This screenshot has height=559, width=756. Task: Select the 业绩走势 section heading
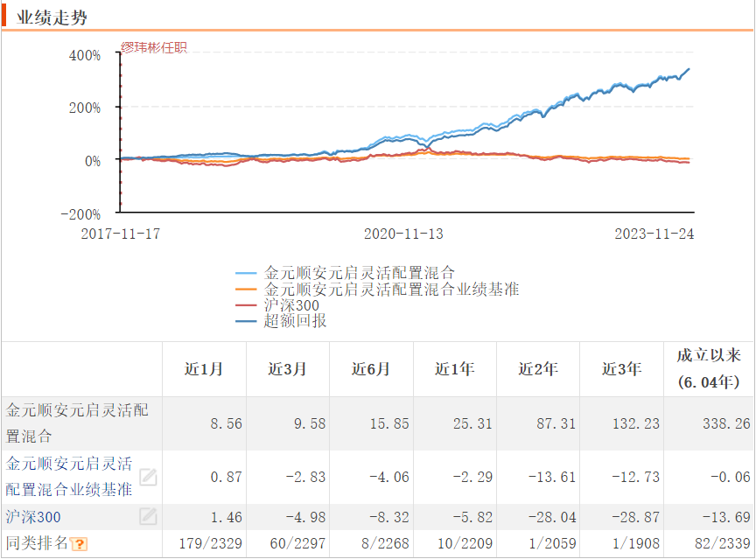[52, 17]
